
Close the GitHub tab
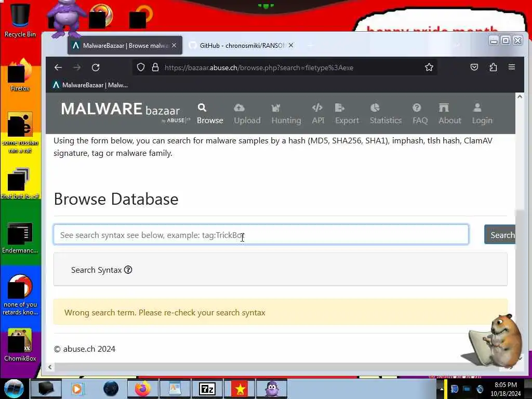(291, 45)
